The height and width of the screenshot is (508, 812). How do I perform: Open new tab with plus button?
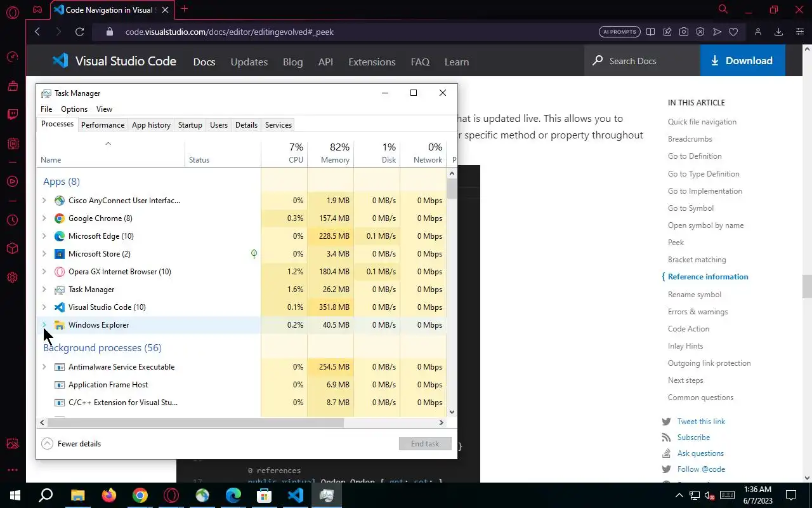click(184, 9)
